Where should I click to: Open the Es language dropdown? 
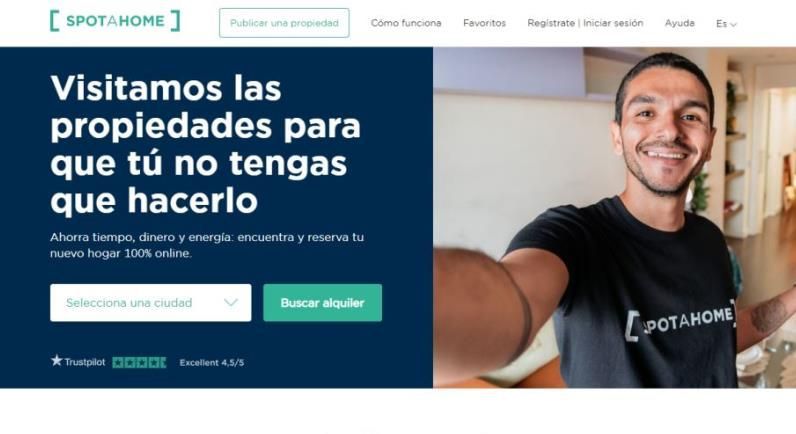coord(726,23)
